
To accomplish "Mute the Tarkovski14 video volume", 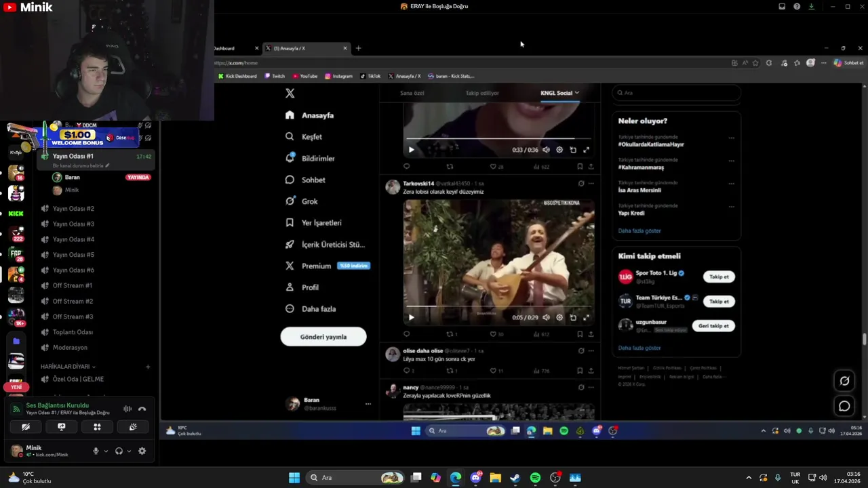I will pos(546,317).
